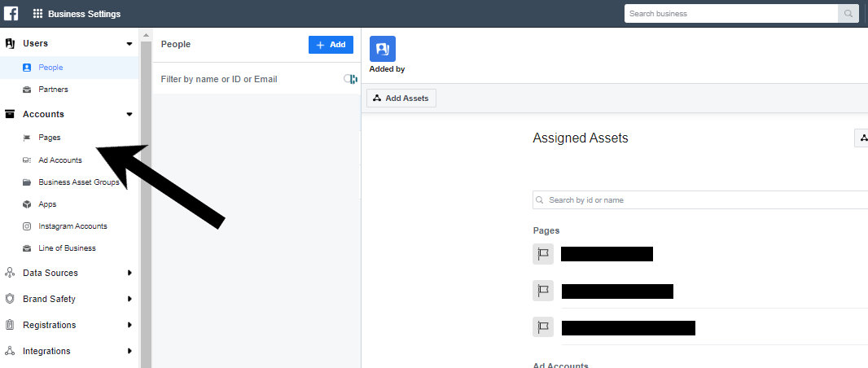Click the Pages flag icon in sidebar

pos(27,138)
